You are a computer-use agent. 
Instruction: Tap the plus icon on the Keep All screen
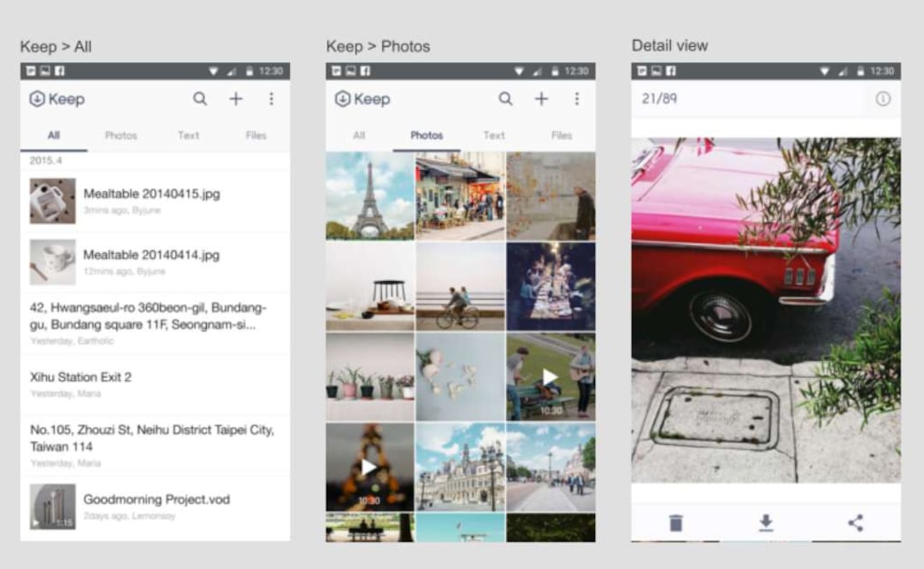click(236, 99)
